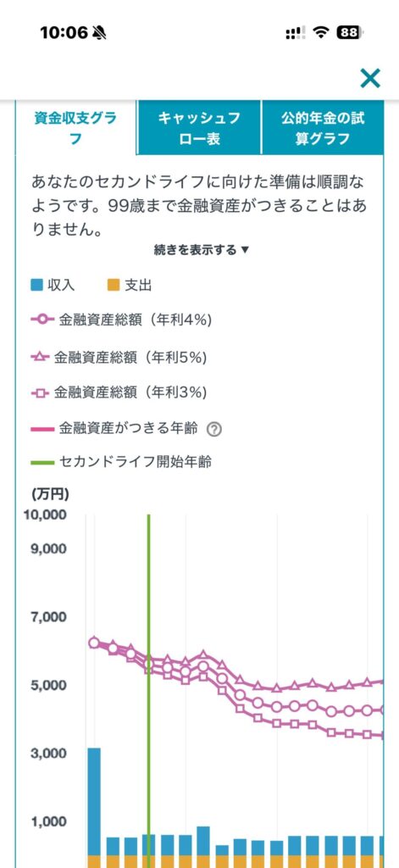Tap the clock showing 10:06
This screenshot has height=868, width=399.
tap(64, 33)
